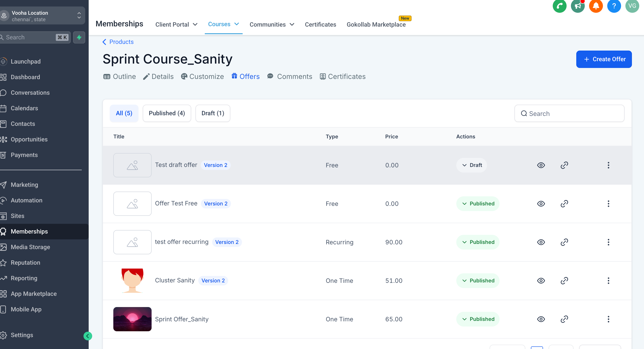Open the orange notifications bell
The width and height of the screenshot is (644, 349).
(596, 6)
